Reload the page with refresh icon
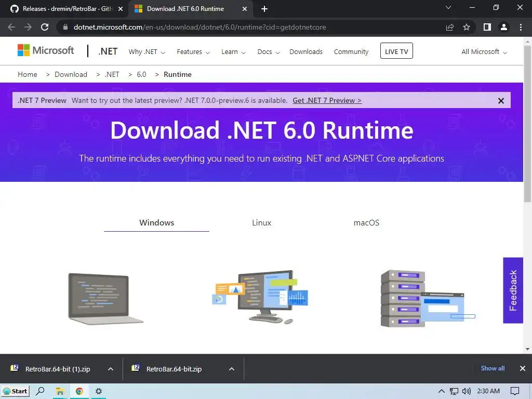This screenshot has width=532, height=399. coord(45,27)
